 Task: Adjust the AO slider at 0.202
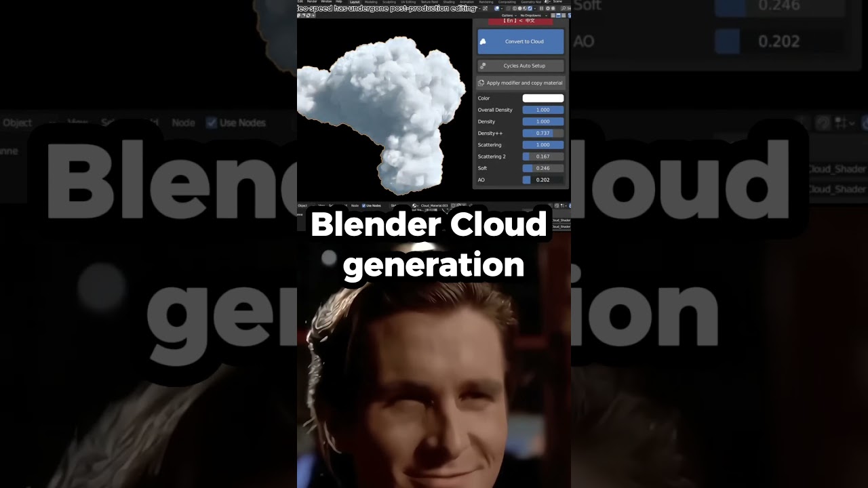pyautogui.click(x=543, y=180)
